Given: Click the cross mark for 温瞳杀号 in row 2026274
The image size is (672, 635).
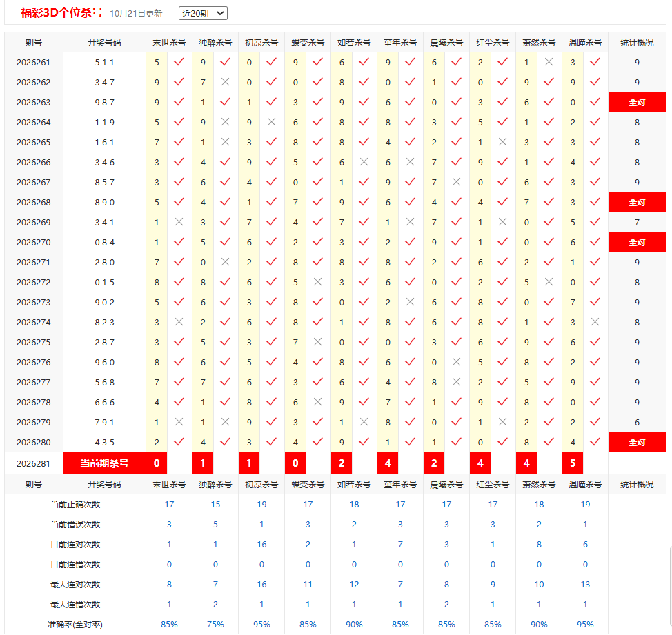Looking at the screenshot, I should coord(595,322).
